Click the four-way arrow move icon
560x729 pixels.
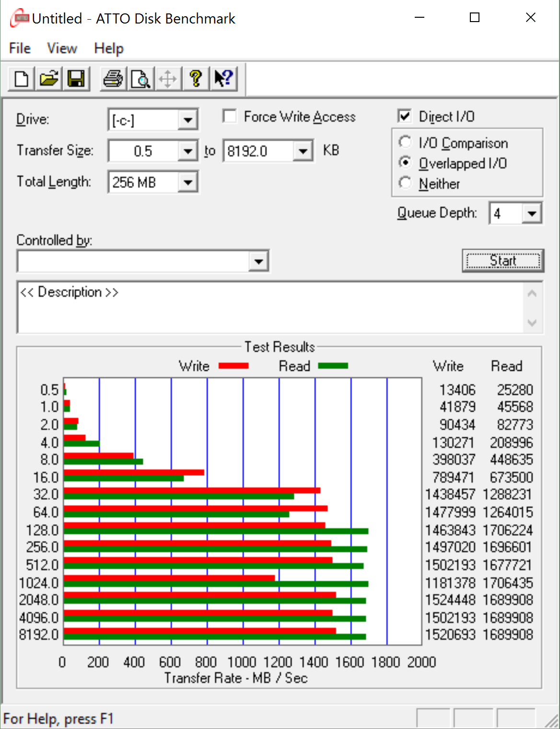click(x=168, y=79)
